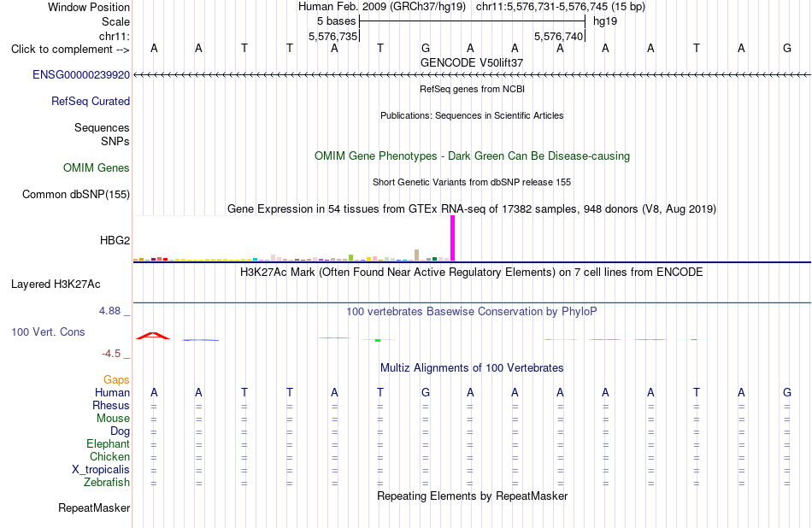Click 'Multiz Alignments of 100 Vertebrates' title
Image resolution: width=812 pixels, height=528 pixels.
(x=472, y=368)
